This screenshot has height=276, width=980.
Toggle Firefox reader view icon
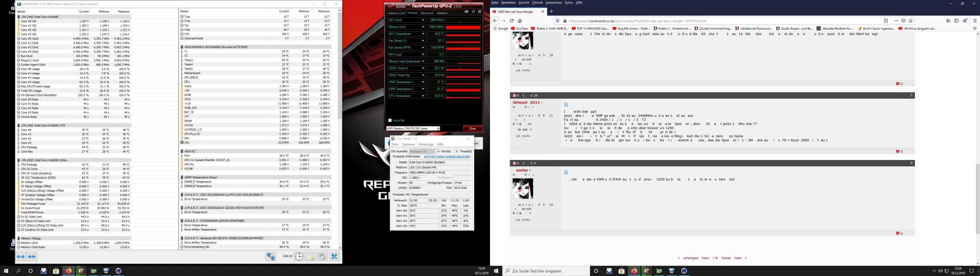(x=886, y=21)
